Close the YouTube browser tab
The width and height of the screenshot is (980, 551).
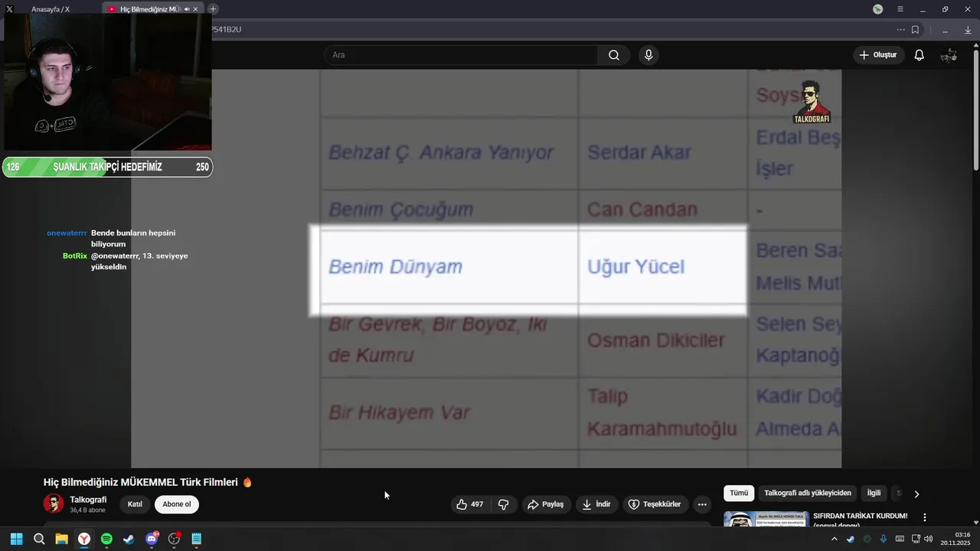pos(196,9)
